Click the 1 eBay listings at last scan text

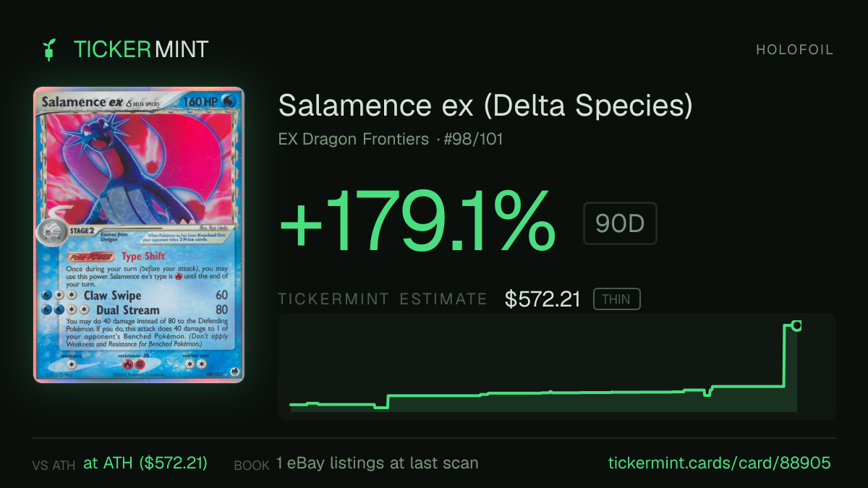pos(377,463)
